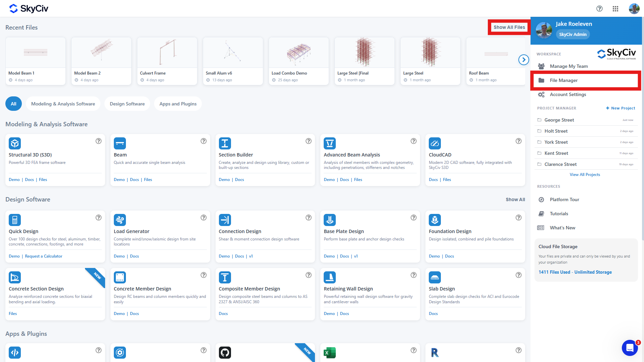Launch the CloudCAD icon
This screenshot has width=644, height=362.
tap(435, 143)
